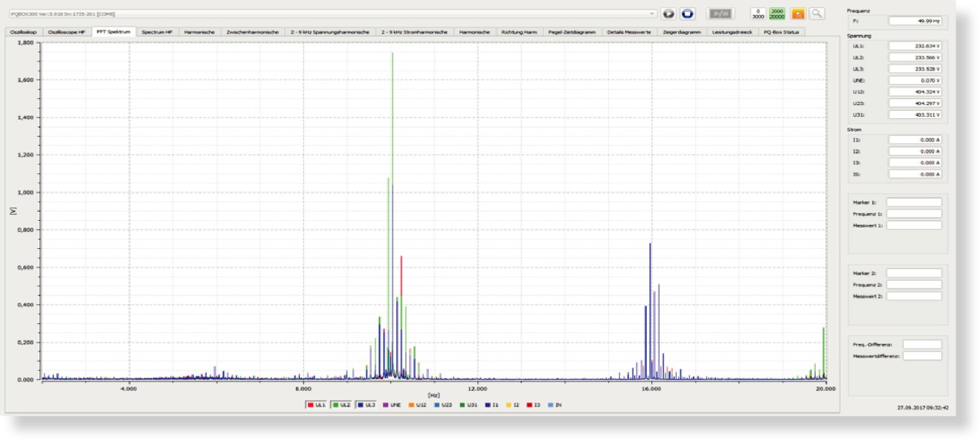Toggle the UL3 channel in legend
The width and height of the screenshot is (980, 440).
(x=366, y=404)
